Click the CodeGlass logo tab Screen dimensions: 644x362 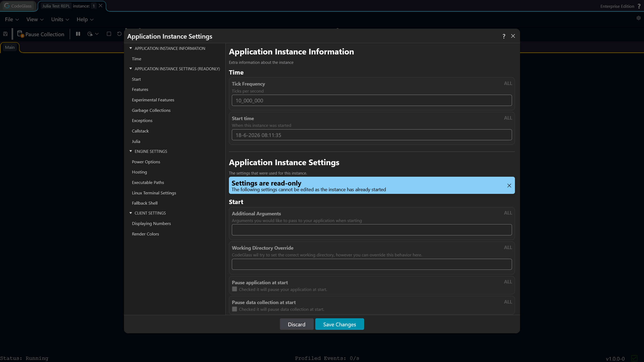pos(18,6)
